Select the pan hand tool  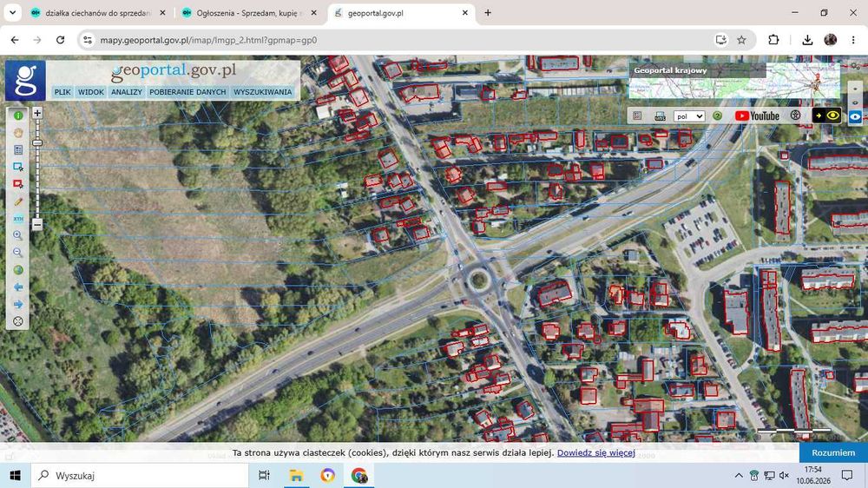18,133
